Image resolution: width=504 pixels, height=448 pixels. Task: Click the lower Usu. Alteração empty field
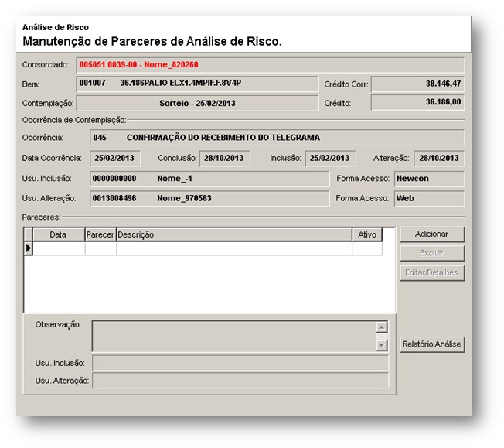coord(240,381)
